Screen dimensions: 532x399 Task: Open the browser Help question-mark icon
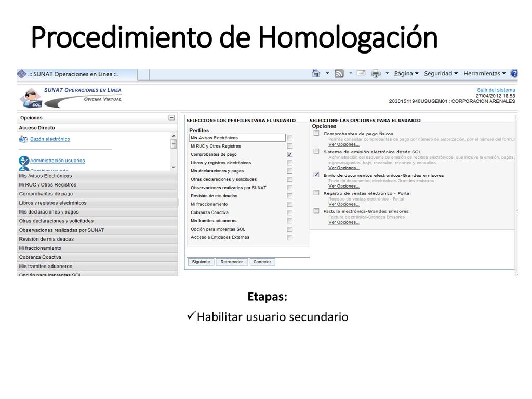(514, 73)
